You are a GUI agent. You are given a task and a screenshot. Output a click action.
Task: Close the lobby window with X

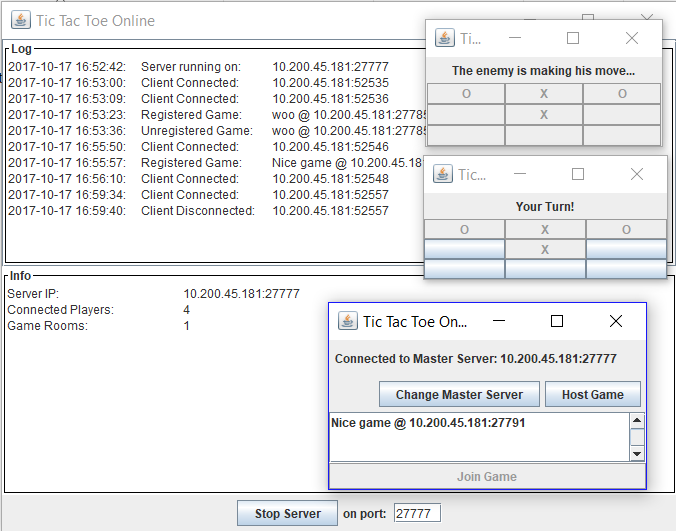pos(616,321)
